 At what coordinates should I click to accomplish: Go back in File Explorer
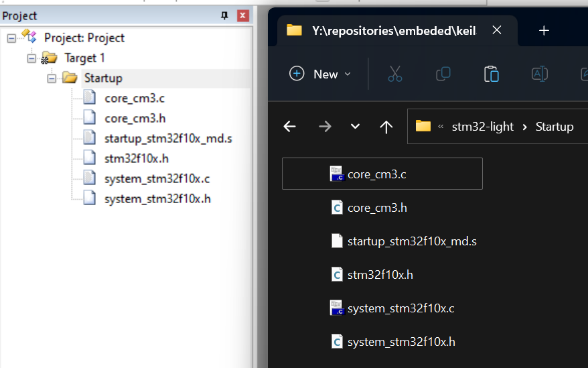click(289, 127)
